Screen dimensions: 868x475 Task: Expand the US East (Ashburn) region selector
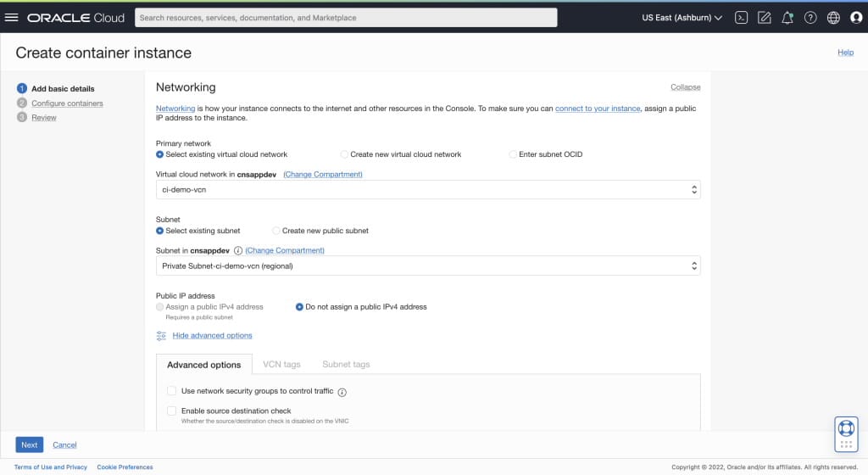coord(682,17)
